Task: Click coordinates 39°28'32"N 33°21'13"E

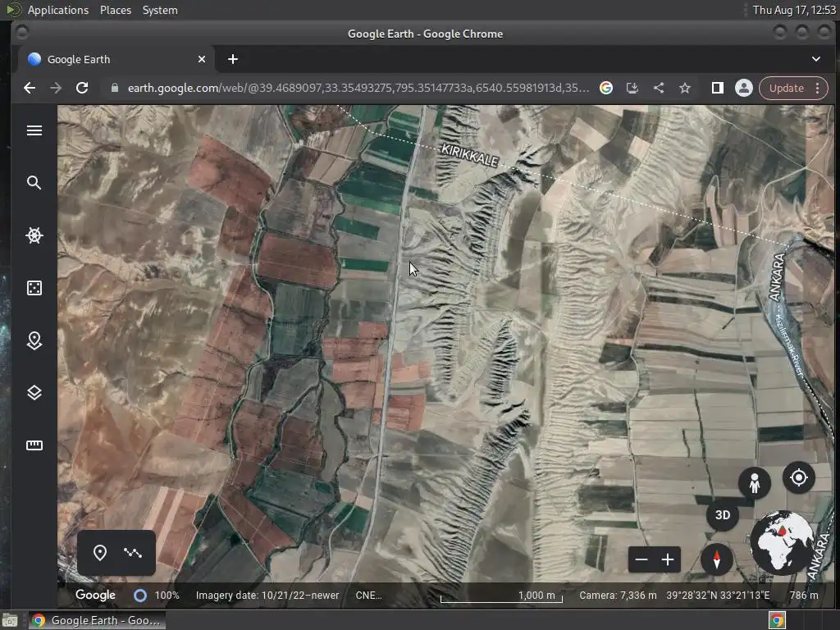Action: 718,596
